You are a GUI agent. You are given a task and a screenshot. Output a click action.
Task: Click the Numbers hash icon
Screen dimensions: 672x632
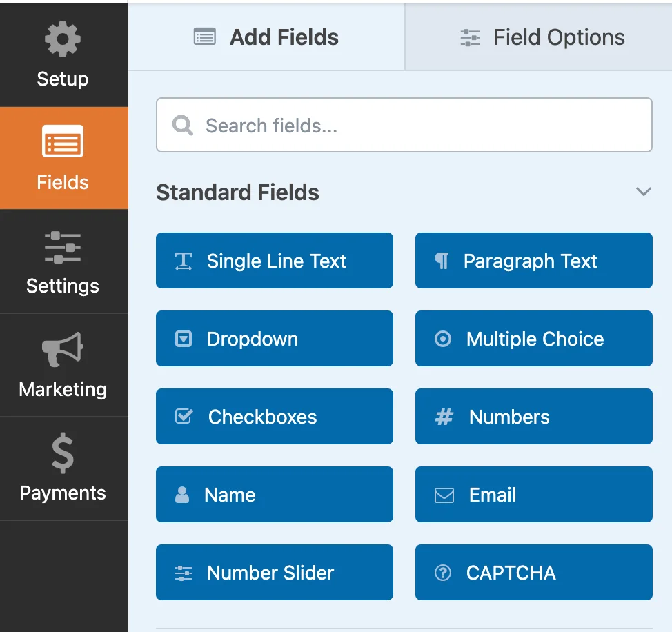point(444,417)
